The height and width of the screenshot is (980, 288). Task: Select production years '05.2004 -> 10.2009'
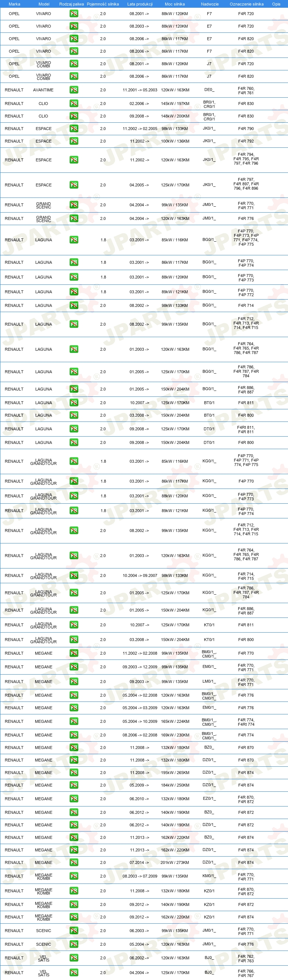pyautogui.click(x=140, y=721)
